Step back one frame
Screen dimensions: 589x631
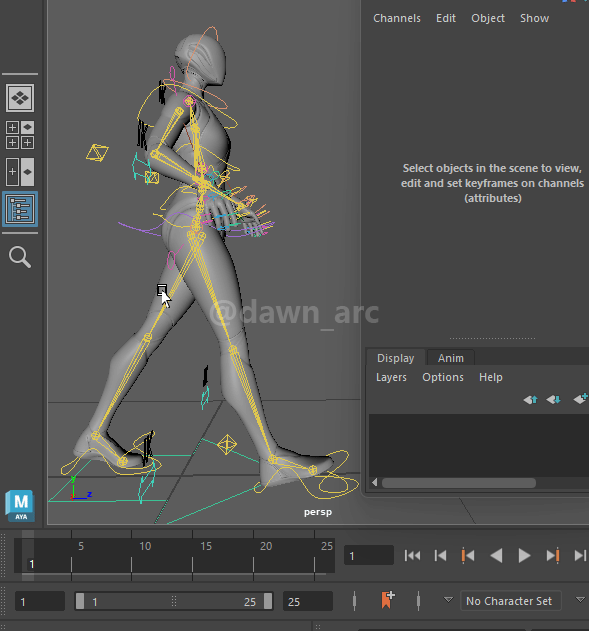click(x=440, y=556)
